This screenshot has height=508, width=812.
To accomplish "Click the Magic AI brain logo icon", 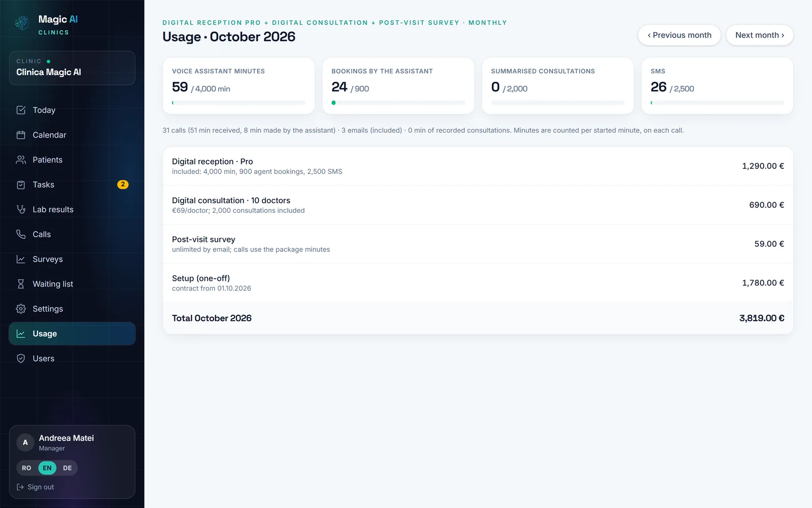I will pyautogui.click(x=22, y=23).
